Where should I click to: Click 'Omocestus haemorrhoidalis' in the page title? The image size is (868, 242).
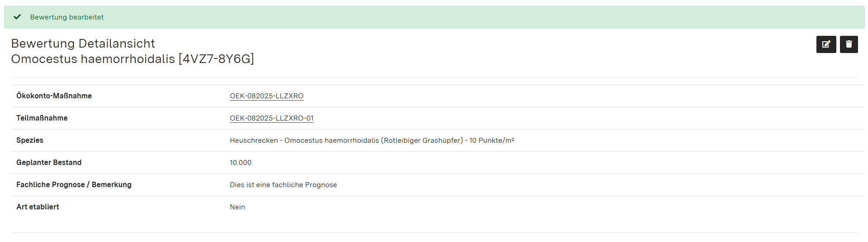pyautogui.click(x=93, y=59)
